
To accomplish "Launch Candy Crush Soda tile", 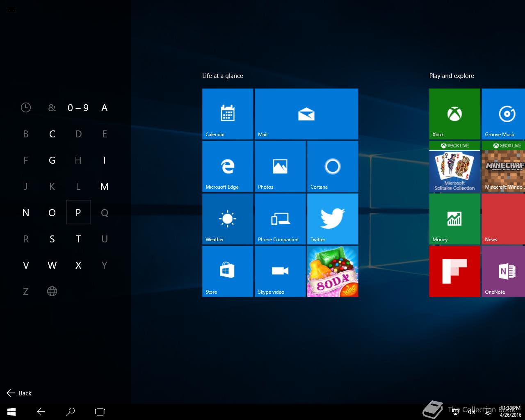I will tap(333, 272).
